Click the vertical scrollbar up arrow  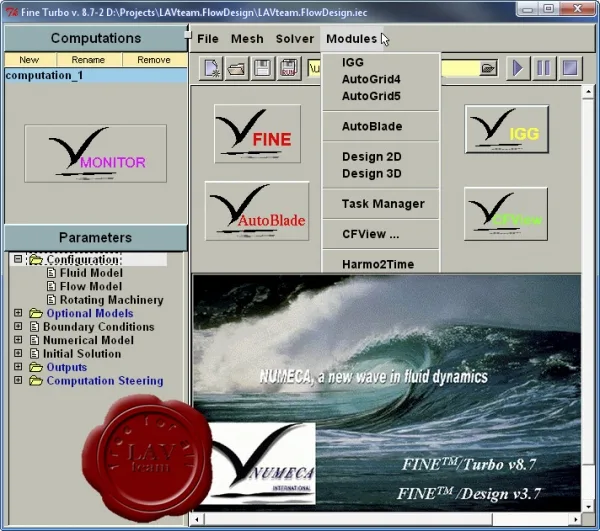(588, 91)
